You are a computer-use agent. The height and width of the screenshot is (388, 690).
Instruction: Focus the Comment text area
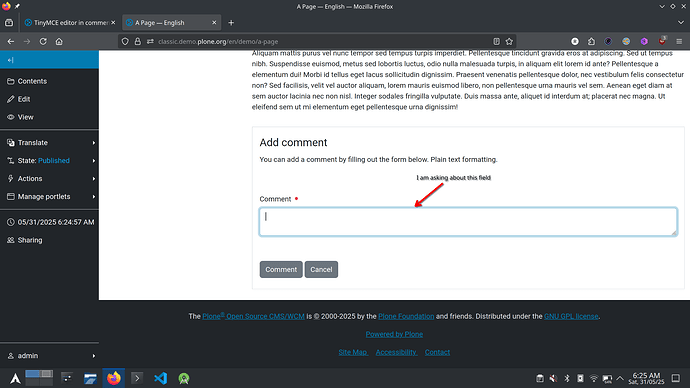468,222
